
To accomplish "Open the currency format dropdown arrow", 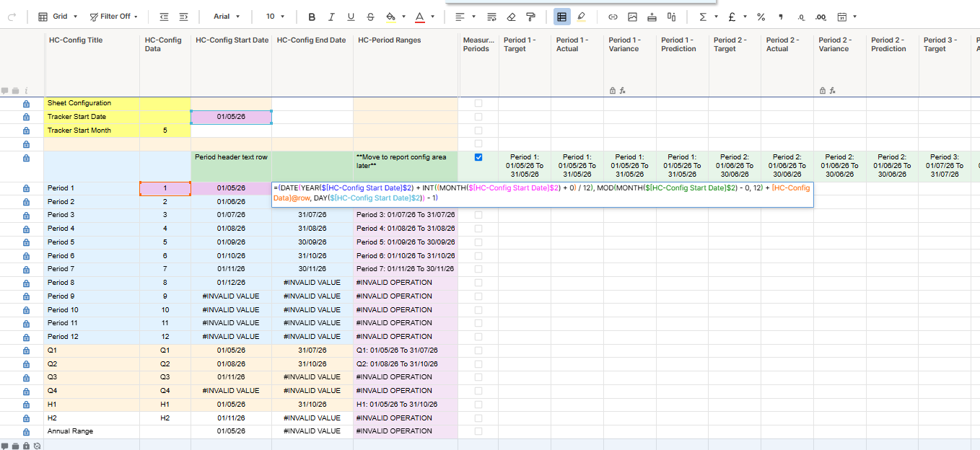I will pos(745,17).
